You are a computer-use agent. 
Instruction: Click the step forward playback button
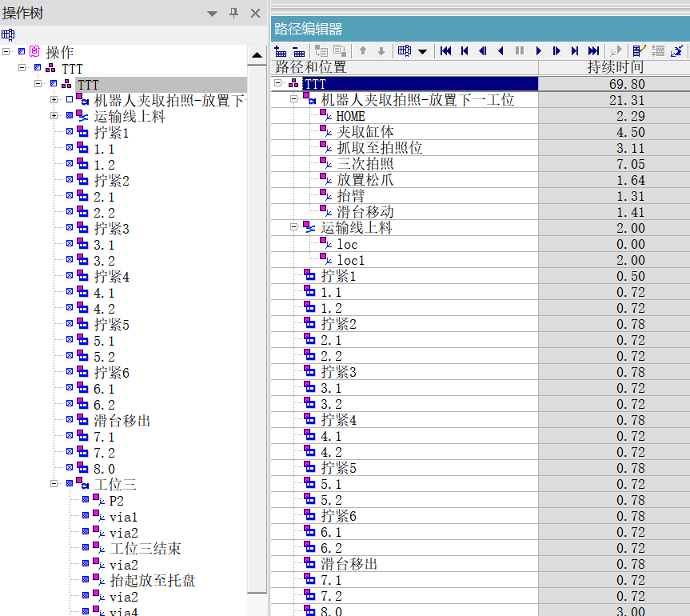click(556, 51)
